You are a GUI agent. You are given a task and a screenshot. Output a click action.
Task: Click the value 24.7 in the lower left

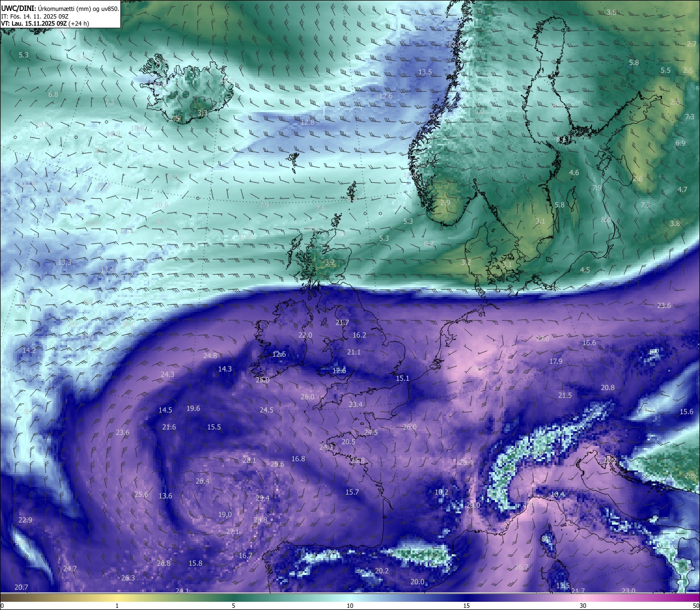(x=69, y=568)
